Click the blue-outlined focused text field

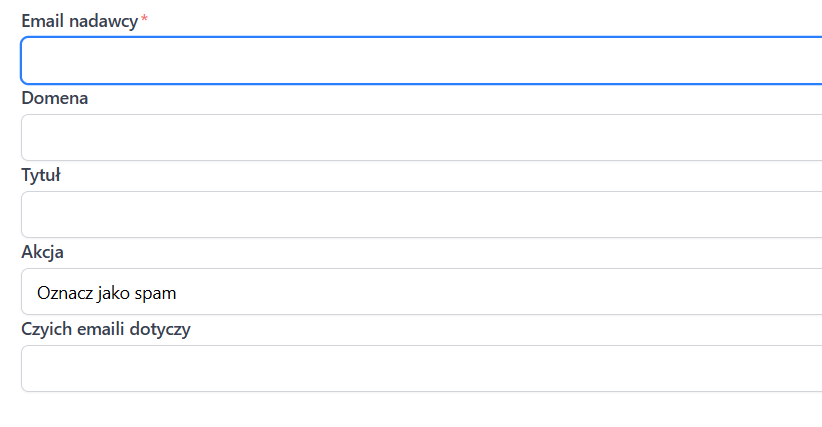pos(420,61)
